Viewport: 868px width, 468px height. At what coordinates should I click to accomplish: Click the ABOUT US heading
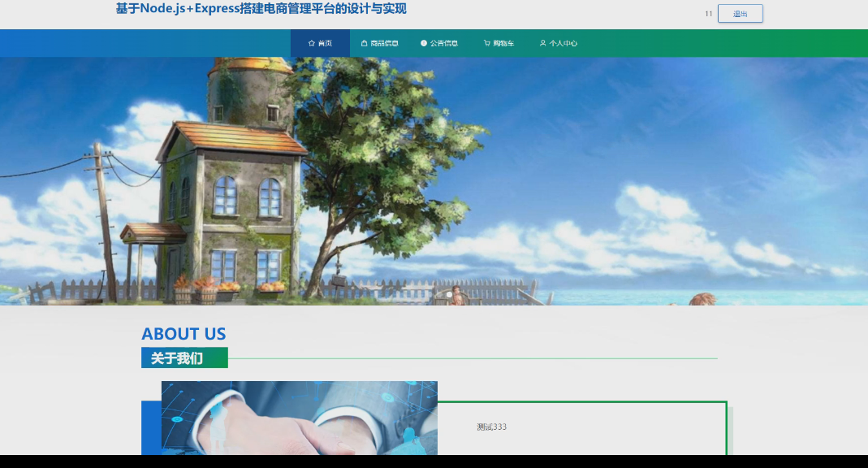tap(184, 334)
